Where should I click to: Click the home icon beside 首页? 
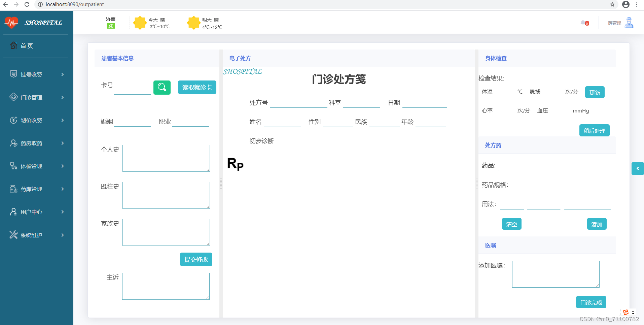click(x=13, y=45)
